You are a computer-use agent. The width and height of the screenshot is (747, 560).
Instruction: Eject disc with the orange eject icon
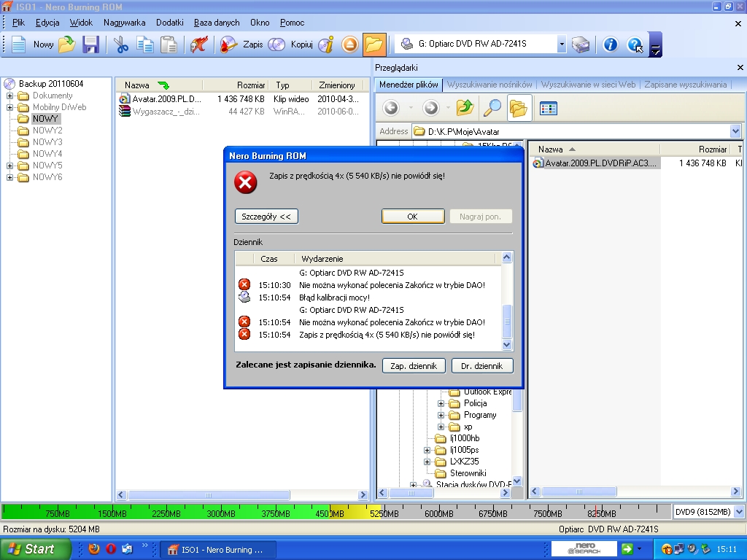pyautogui.click(x=350, y=44)
